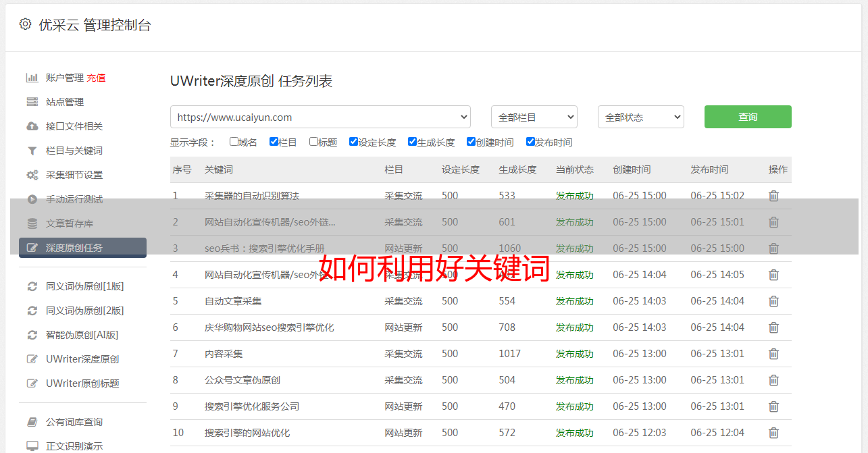Click the bar chart icon for 账户管理
Image resolution: width=868 pixels, height=453 pixels.
click(32, 78)
